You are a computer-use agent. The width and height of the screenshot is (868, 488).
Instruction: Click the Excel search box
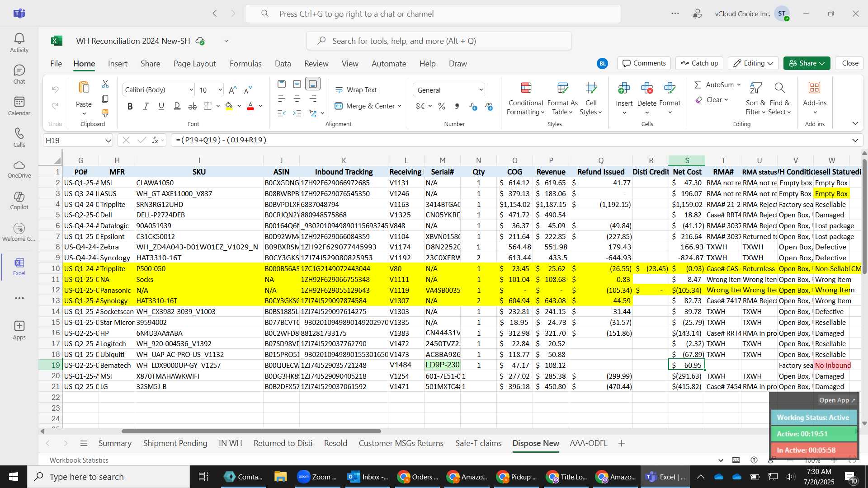pyautogui.click(x=439, y=41)
